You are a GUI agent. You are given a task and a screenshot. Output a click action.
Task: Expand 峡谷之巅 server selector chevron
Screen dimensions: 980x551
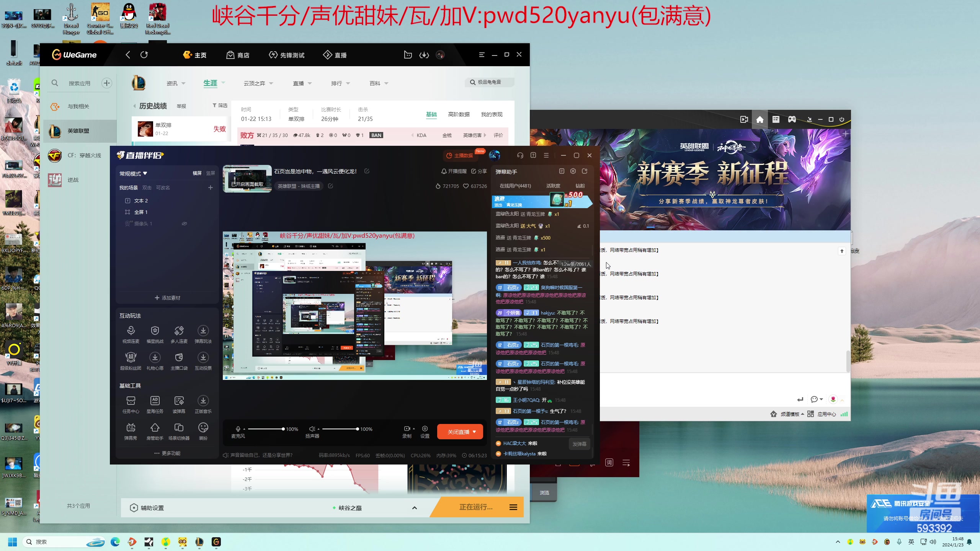(414, 508)
